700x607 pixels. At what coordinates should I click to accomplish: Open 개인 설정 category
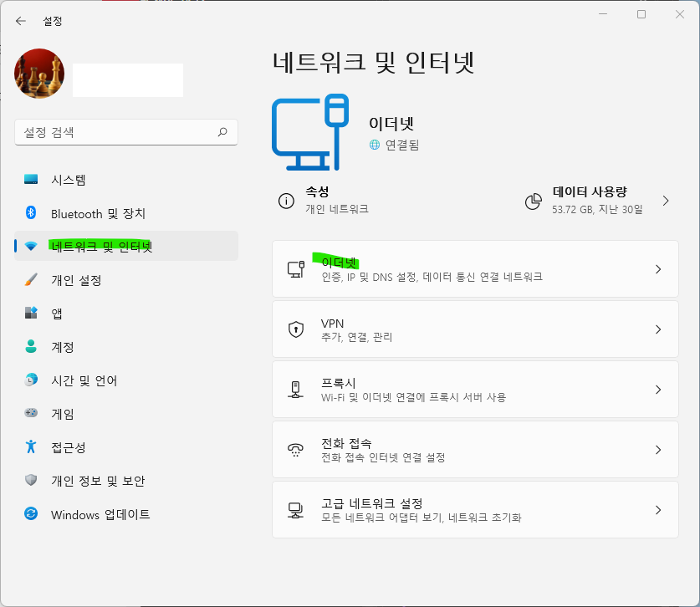tap(126, 280)
